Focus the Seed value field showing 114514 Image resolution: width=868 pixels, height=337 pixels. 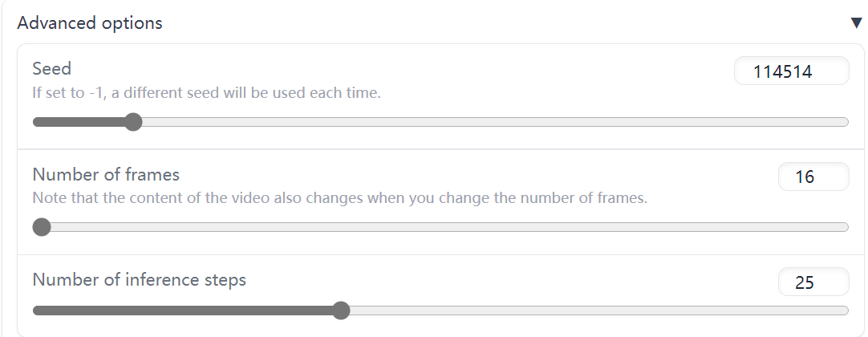tap(792, 71)
